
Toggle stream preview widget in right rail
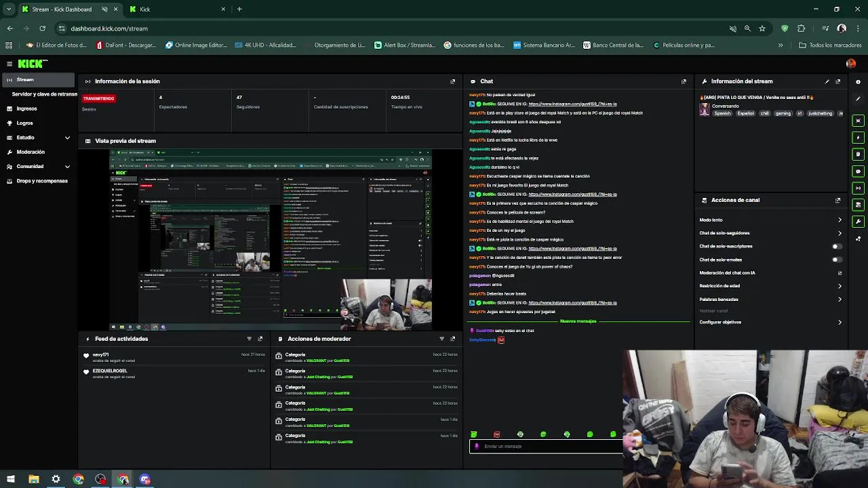pos(858,121)
